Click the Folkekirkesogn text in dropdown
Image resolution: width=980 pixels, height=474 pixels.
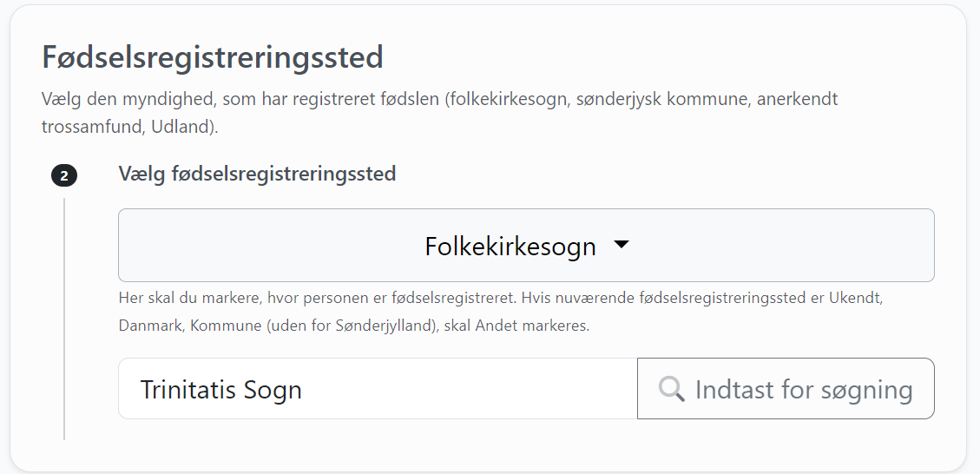click(510, 246)
